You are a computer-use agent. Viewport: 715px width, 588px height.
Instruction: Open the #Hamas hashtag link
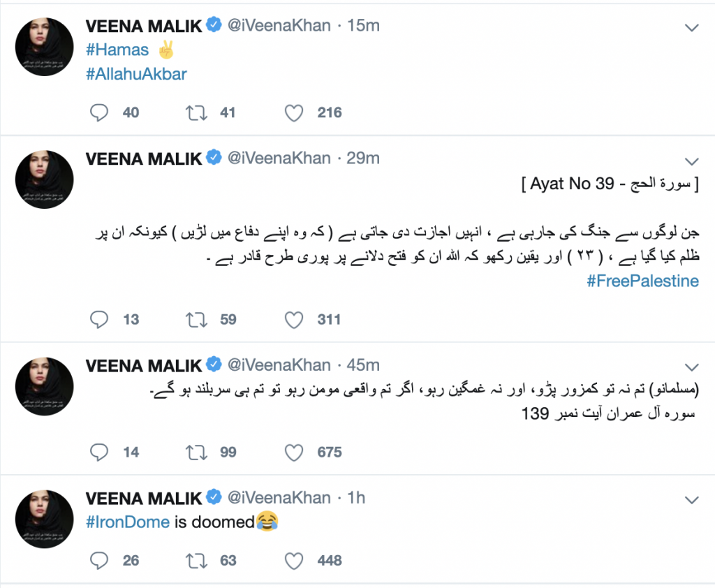117,50
